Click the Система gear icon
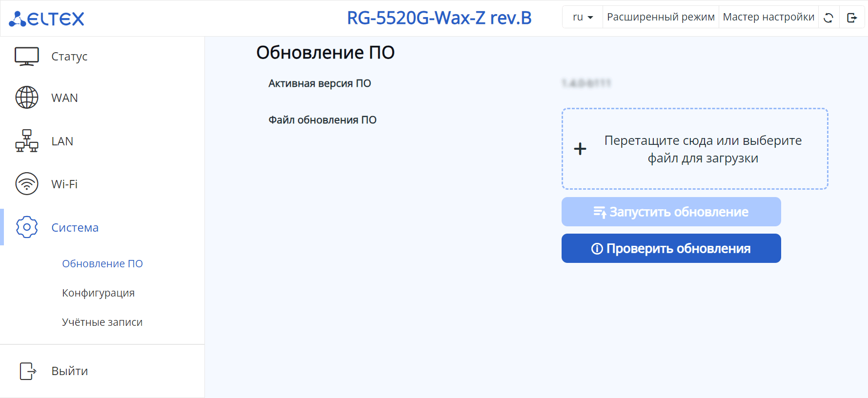This screenshot has height=398, width=868. [x=27, y=227]
